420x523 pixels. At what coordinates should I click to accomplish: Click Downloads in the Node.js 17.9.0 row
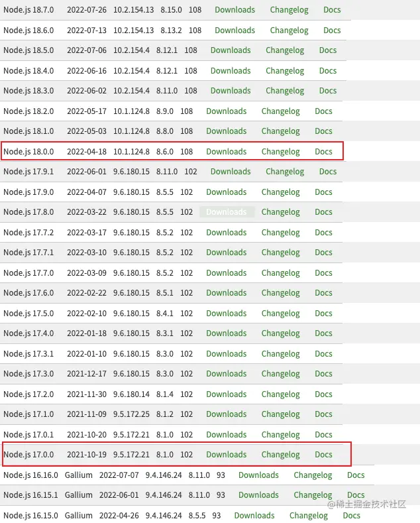(x=226, y=192)
